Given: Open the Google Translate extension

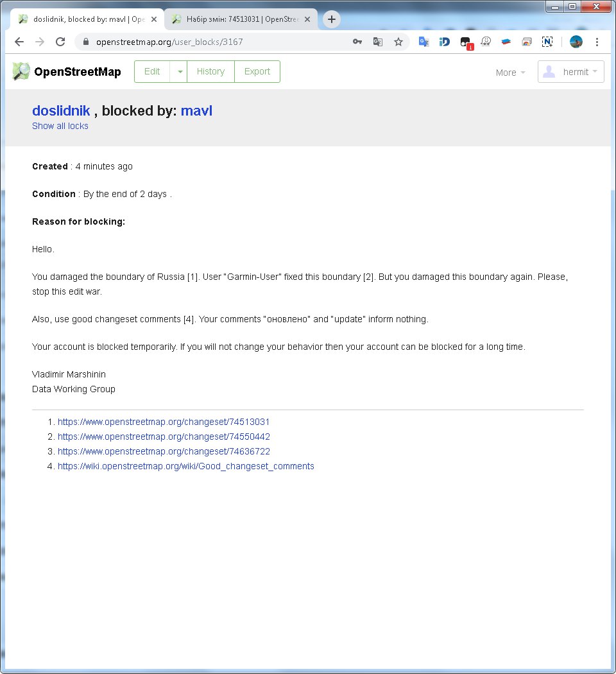Looking at the screenshot, I should click(424, 42).
